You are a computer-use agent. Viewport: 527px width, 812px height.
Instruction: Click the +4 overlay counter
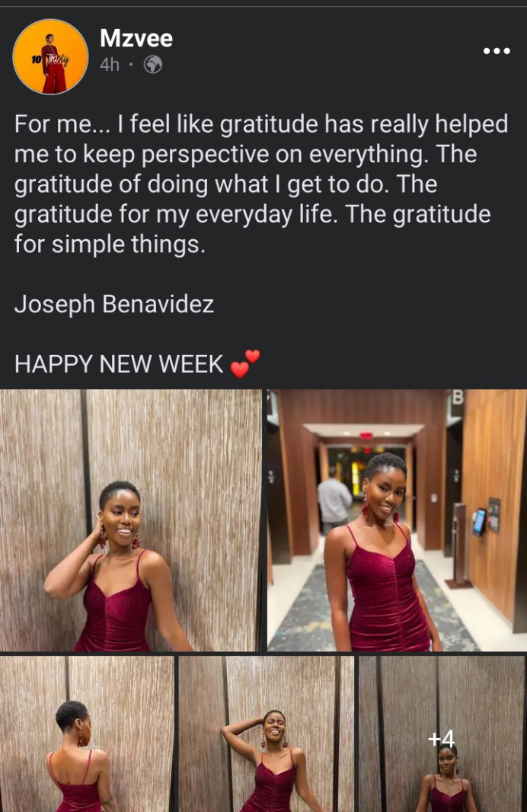[x=442, y=738]
